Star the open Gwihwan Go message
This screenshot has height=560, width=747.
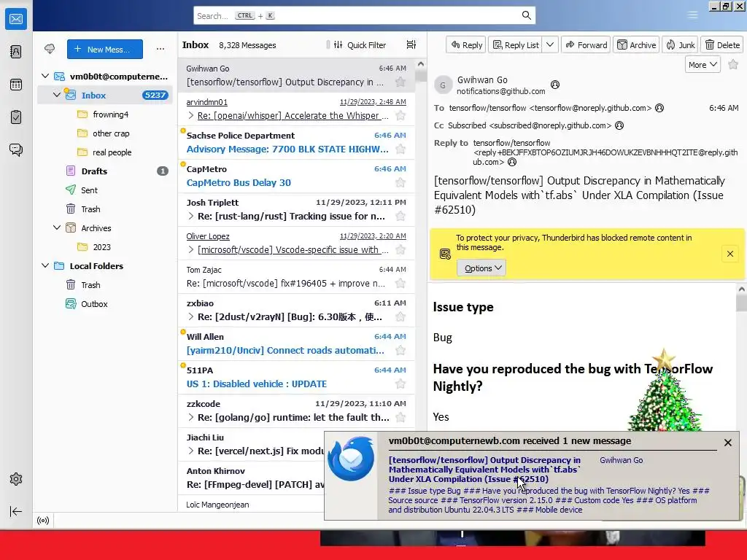tap(733, 65)
